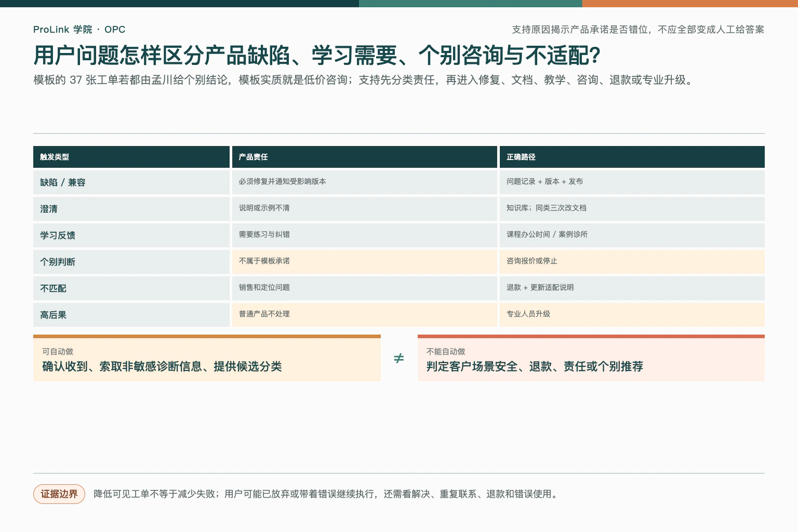798x532 pixels.
Task: Click the cell 咨询报价或停止
Action: click(632, 262)
